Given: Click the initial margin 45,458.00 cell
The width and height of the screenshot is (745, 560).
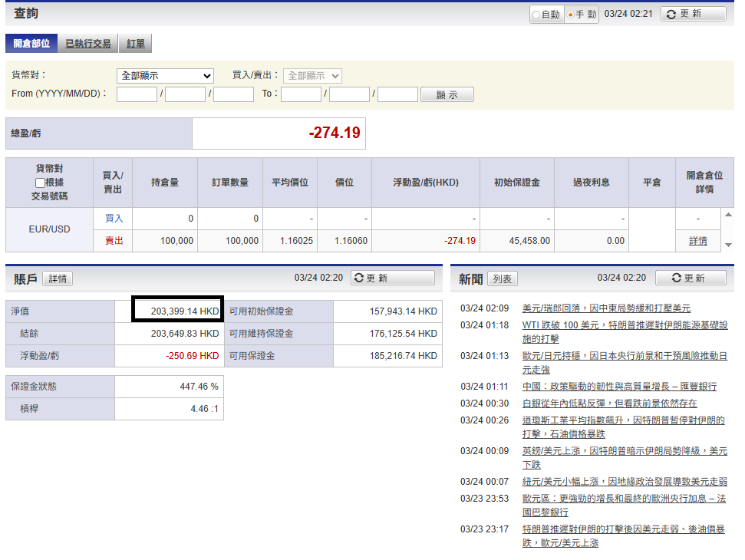Looking at the screenshot, I should tap(517, 241).
